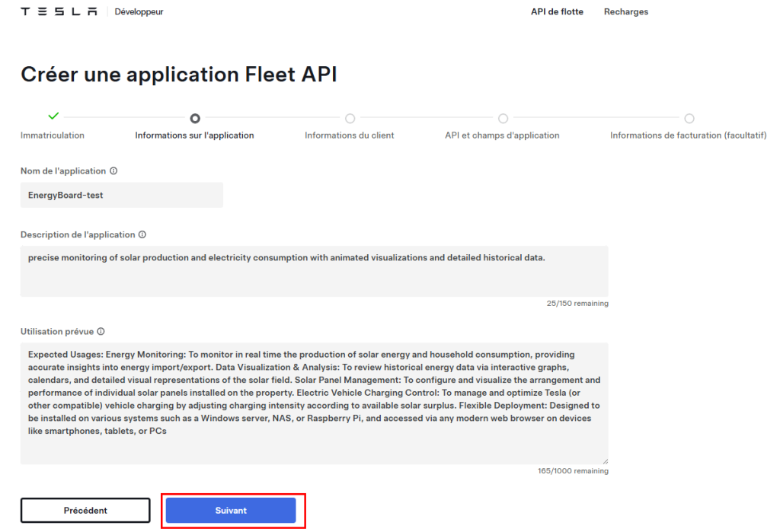Go to the Immatriculation step

[53, 135]
